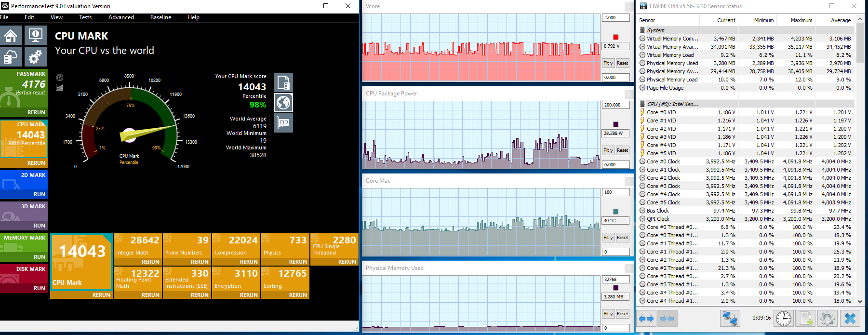Rerun the PassMark overall test
The width and height of the screenshot is (868, 335).
(36, 112)
